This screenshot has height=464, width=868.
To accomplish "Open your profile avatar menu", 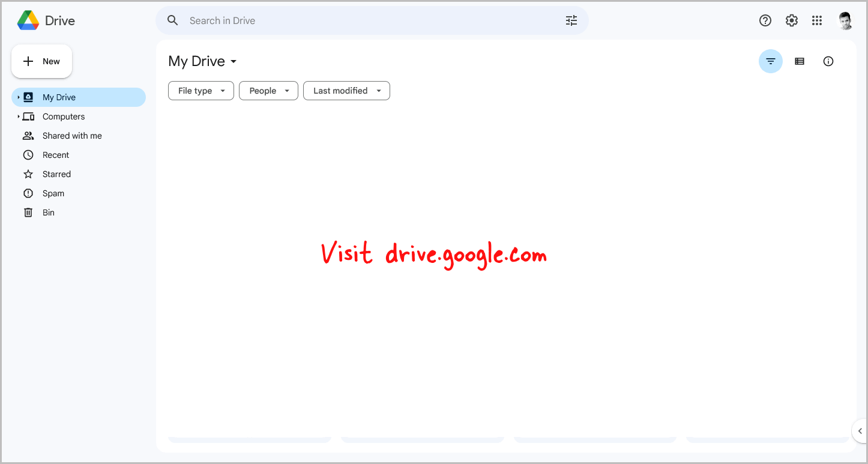I will point(845,20).
